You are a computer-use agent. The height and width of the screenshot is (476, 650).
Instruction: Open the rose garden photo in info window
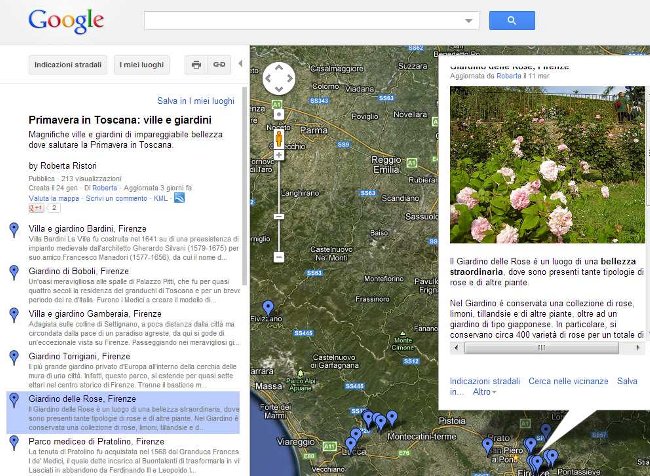[x=547, y=164]
